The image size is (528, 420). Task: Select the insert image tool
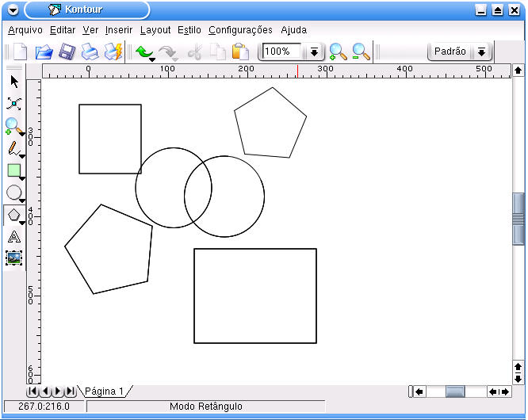[13, 258]
